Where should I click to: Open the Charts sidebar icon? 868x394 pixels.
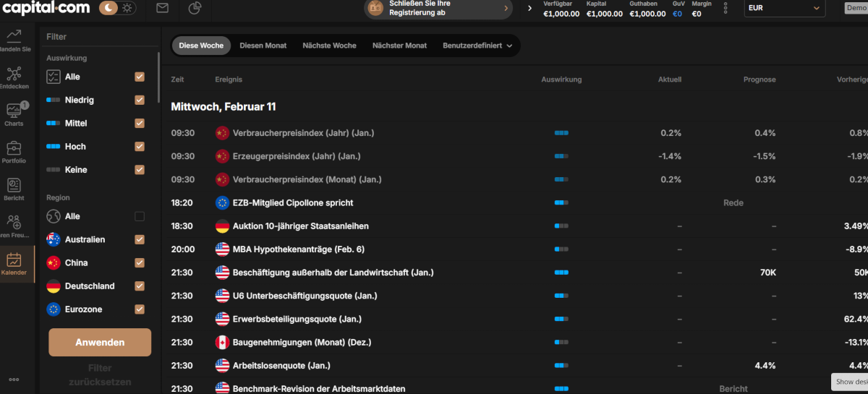14,111
